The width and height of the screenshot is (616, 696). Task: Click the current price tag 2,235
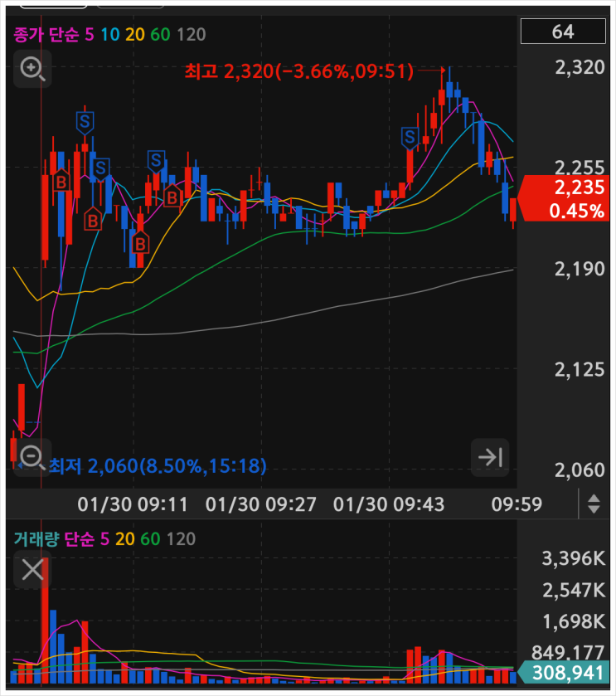click(564, 198)
